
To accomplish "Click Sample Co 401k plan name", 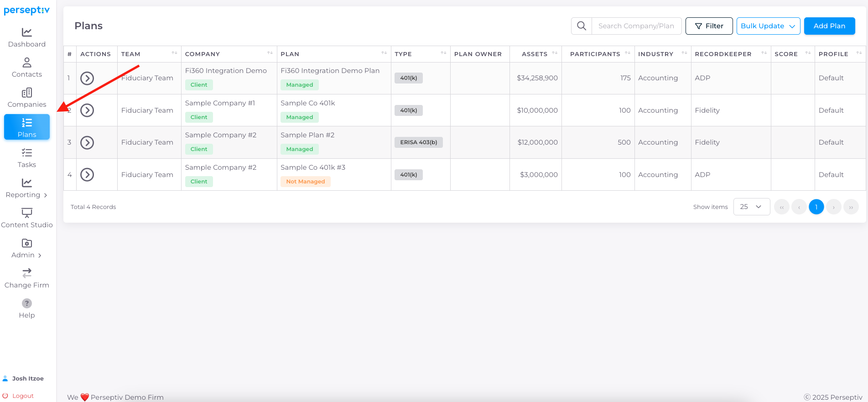I will [308, 103].
